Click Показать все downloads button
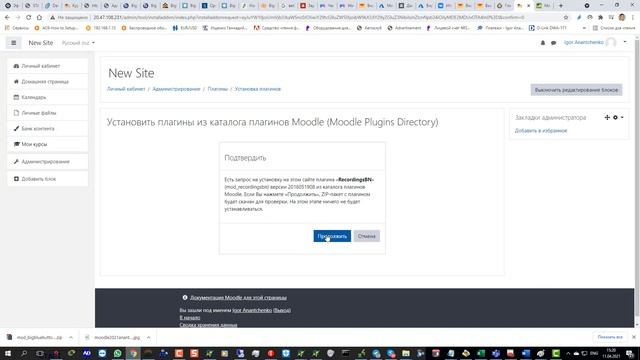 point(610,337)
